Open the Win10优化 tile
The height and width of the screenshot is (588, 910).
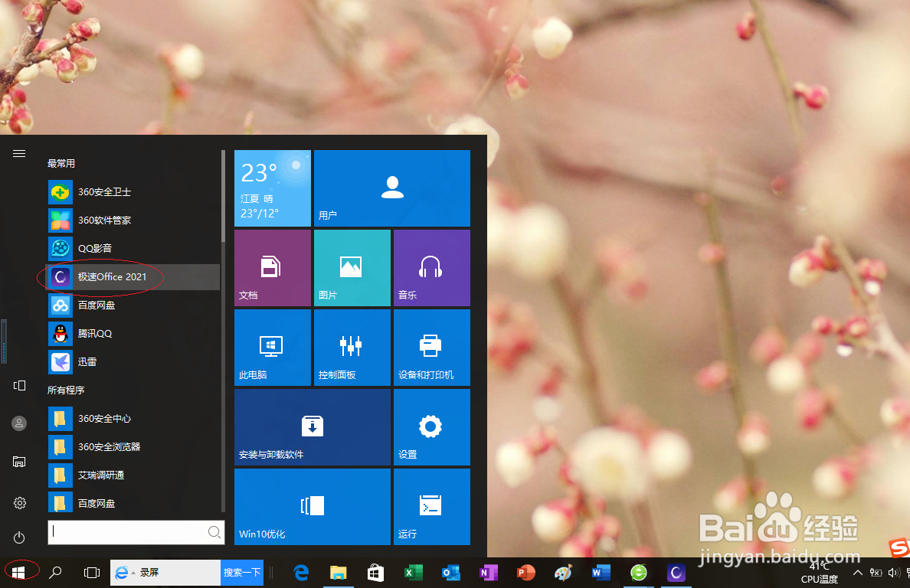[x=313, y=507]
